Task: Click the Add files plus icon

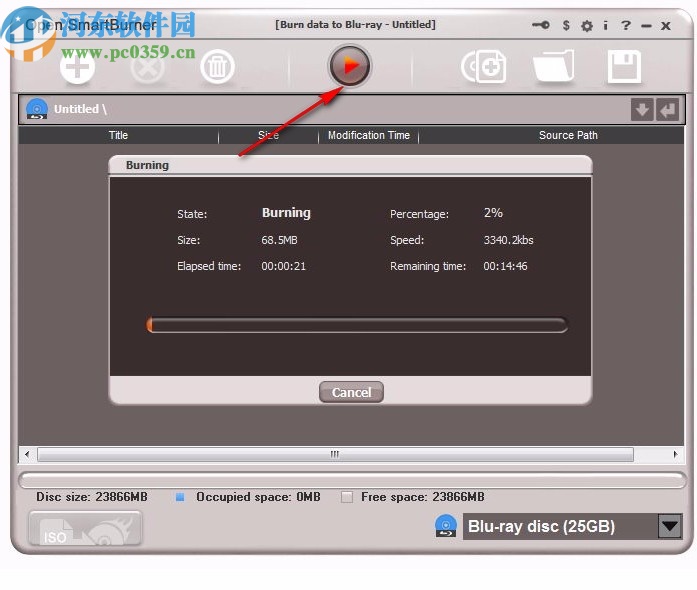Action: pos(77,68)
